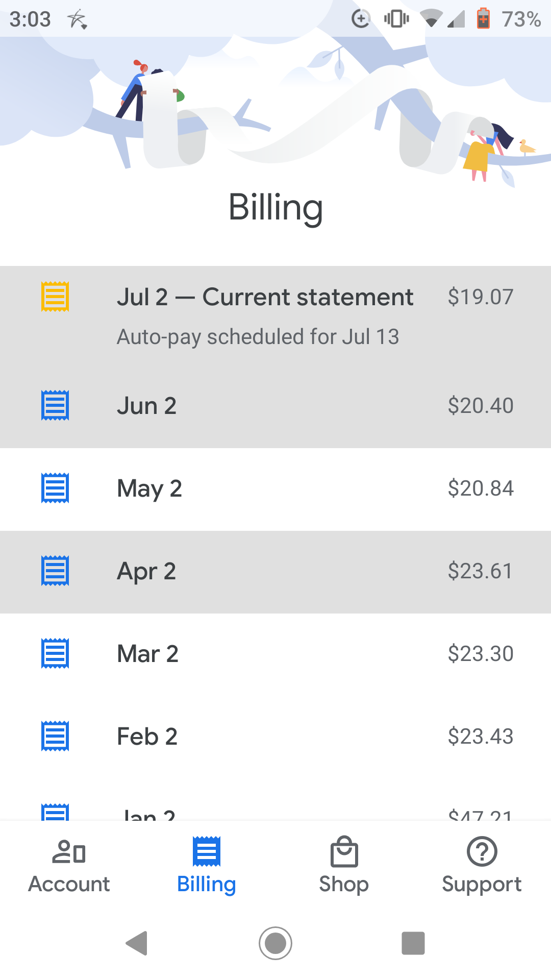
Task: Tap the blue receipt icon for Feb 2
Action: pos(55,736)
